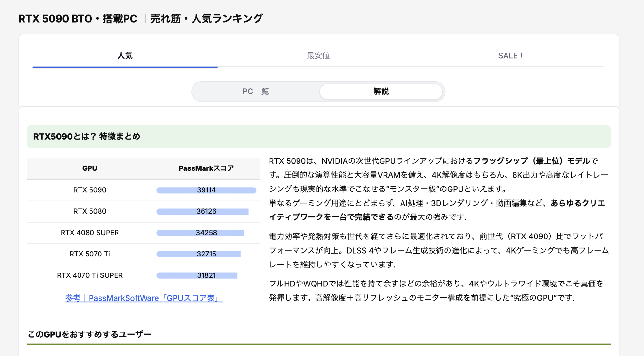Click the RTX 4080 SUPER score bar

point(200,233)
